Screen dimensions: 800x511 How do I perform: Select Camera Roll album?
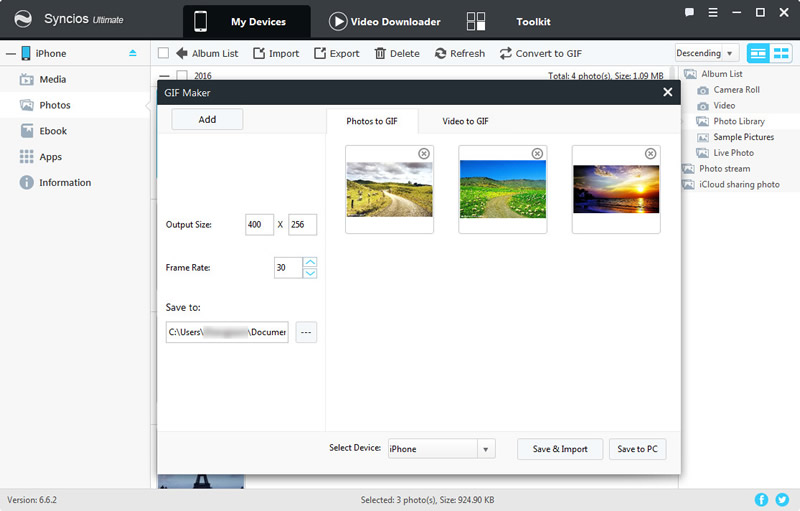pos(729,90)
